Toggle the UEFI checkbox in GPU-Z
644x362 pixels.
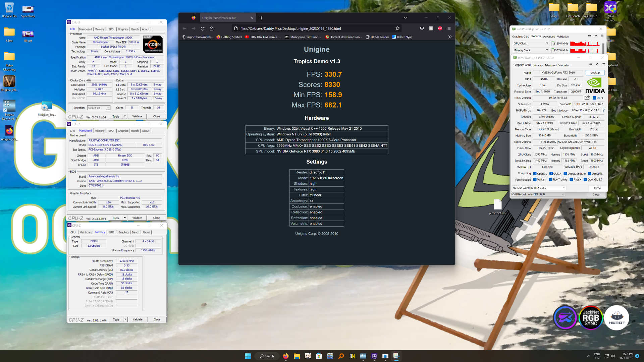point(594,98)
